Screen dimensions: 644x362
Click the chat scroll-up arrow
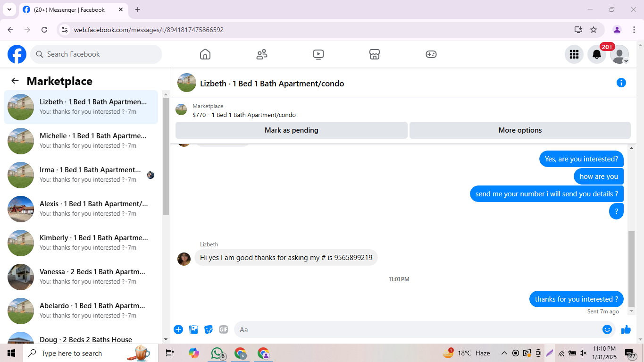(632, 148)
